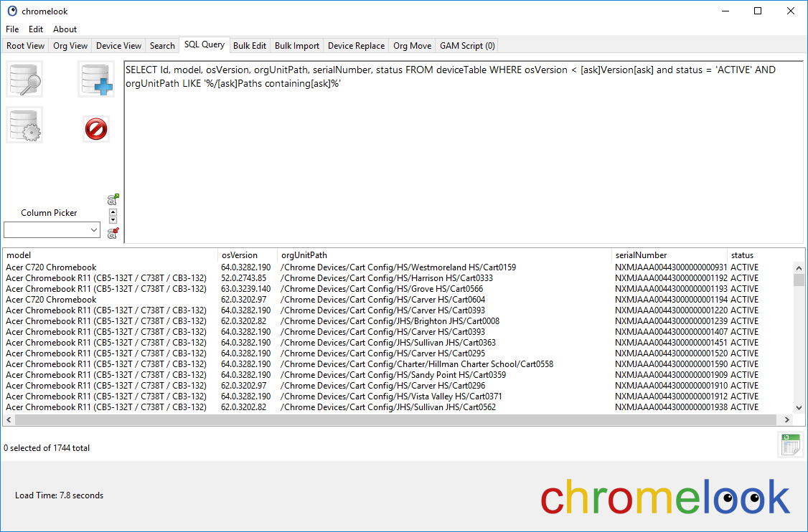Click the font decrease red arrow icon
Viewport: 808px width, 532px height.
click(113, 233)
